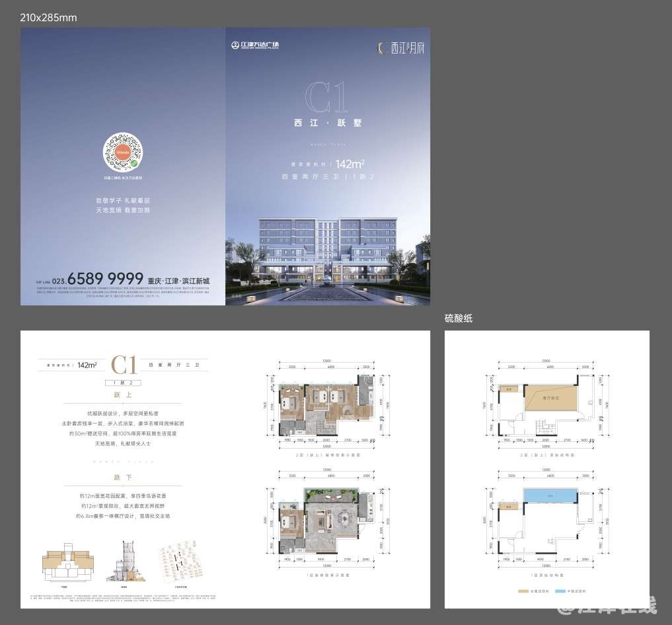Select the tower section drawing thumbnail
The width and height of the screenshot is (672, 625).
pyautogui.click(x=126, y=561)
